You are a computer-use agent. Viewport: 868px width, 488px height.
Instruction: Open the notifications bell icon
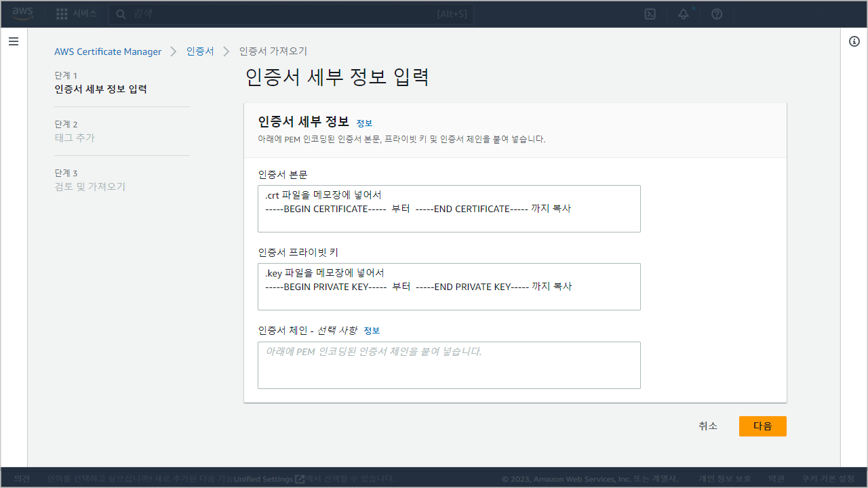coord(684,14)
